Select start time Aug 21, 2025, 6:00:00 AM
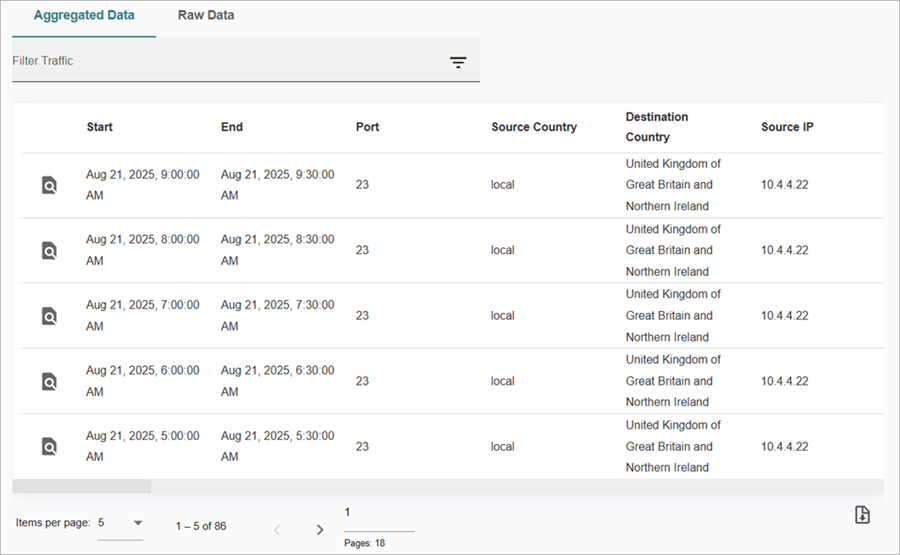 click(143, 381)
